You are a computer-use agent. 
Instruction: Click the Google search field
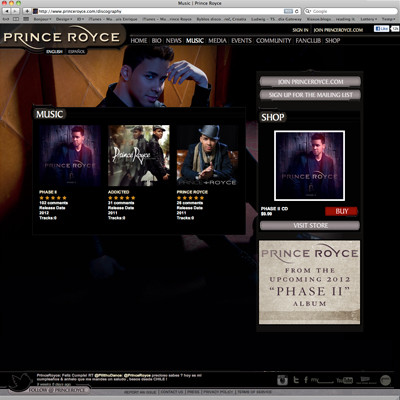coord(350,11)
